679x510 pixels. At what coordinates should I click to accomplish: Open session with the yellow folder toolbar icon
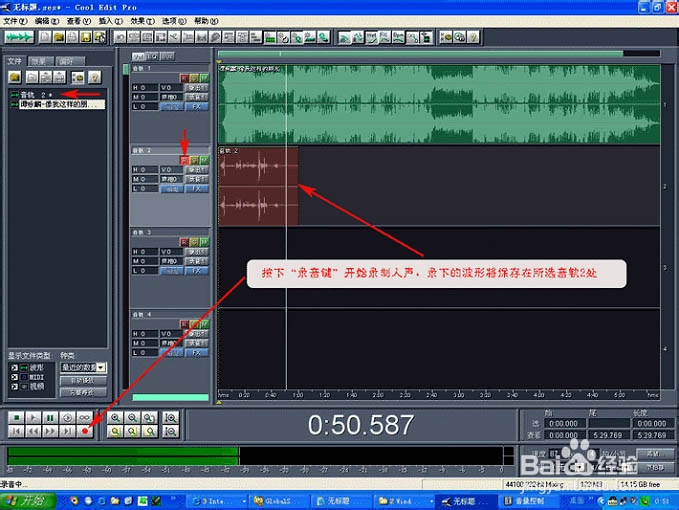58,37
